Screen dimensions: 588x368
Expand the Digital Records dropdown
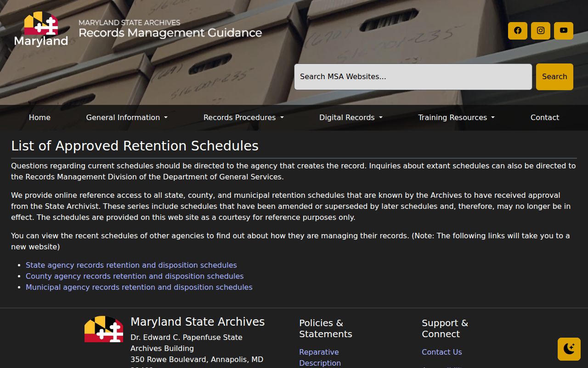pyautogui.click(x=351, y=118)
